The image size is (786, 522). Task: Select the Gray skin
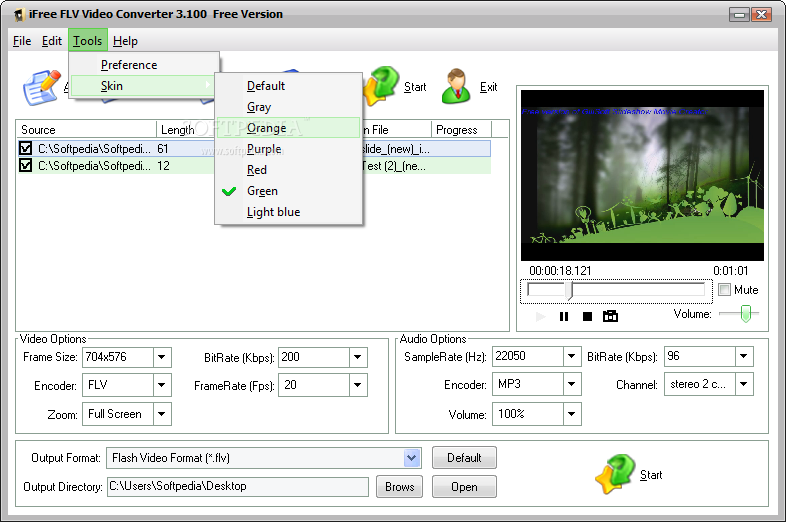288,107
